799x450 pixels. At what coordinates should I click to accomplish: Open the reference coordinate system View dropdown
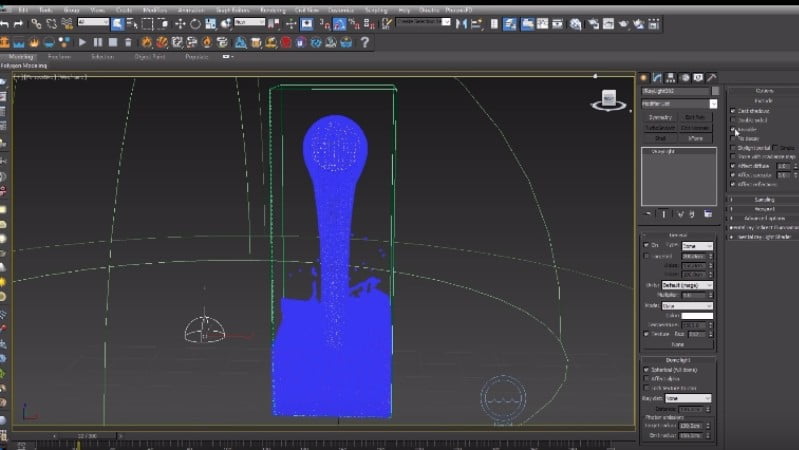[x=250, y=22]
